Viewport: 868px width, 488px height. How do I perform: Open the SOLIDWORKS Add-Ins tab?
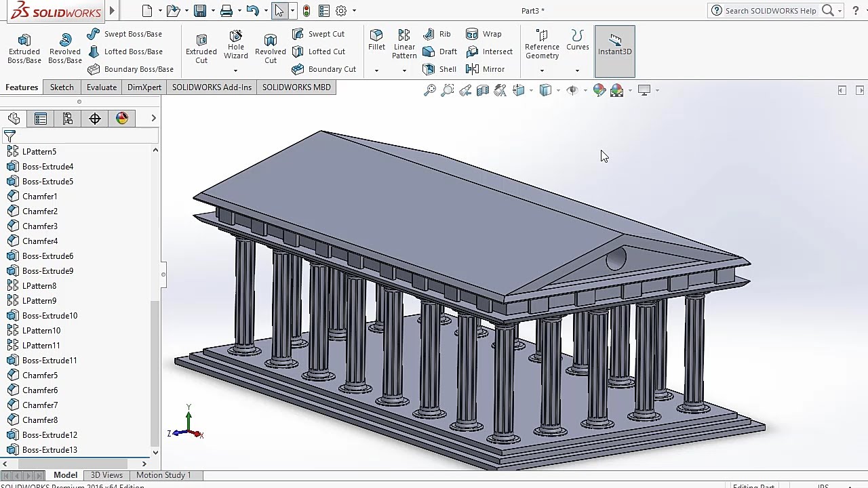(x=212, y=87)
